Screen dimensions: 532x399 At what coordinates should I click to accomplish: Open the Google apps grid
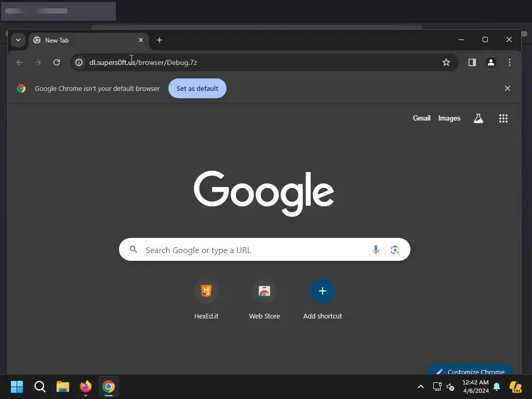503,118
